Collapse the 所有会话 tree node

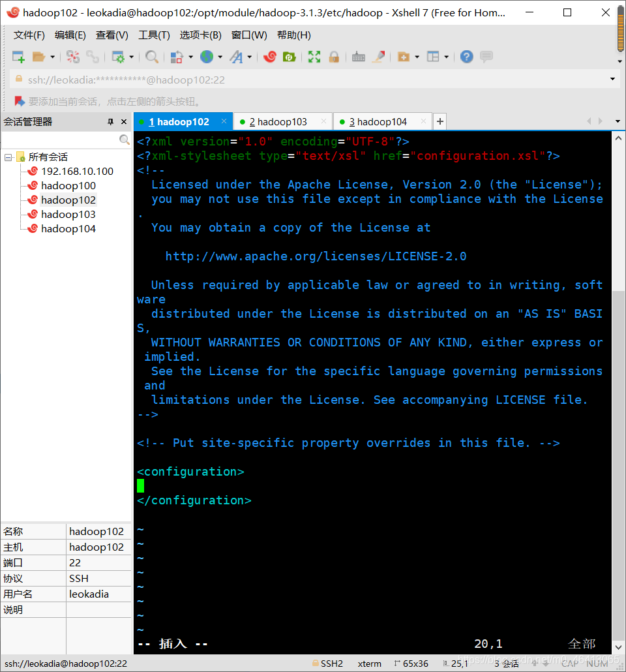coord(8,157)
